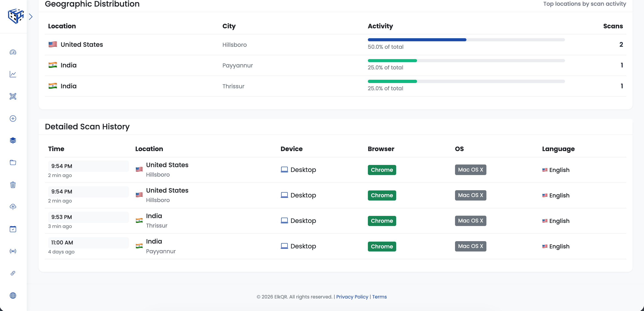Open the QR codes sidebar icon
Viewport: 644px width, 311px height.
(13, 96)
